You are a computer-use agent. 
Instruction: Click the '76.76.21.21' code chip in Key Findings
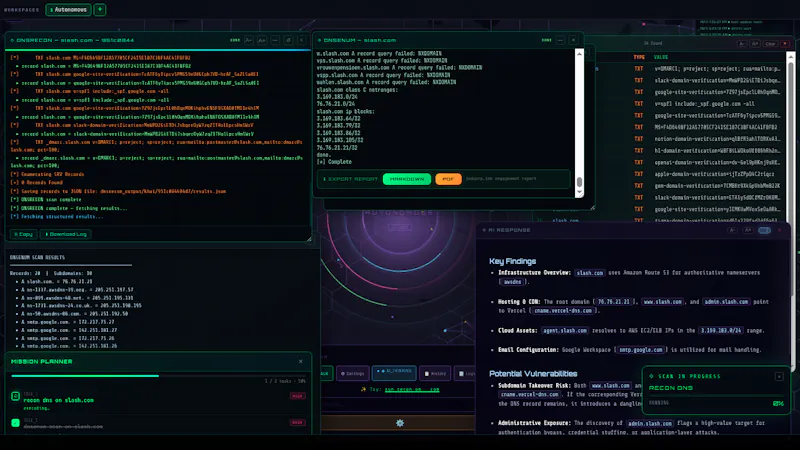coord(613,302)
